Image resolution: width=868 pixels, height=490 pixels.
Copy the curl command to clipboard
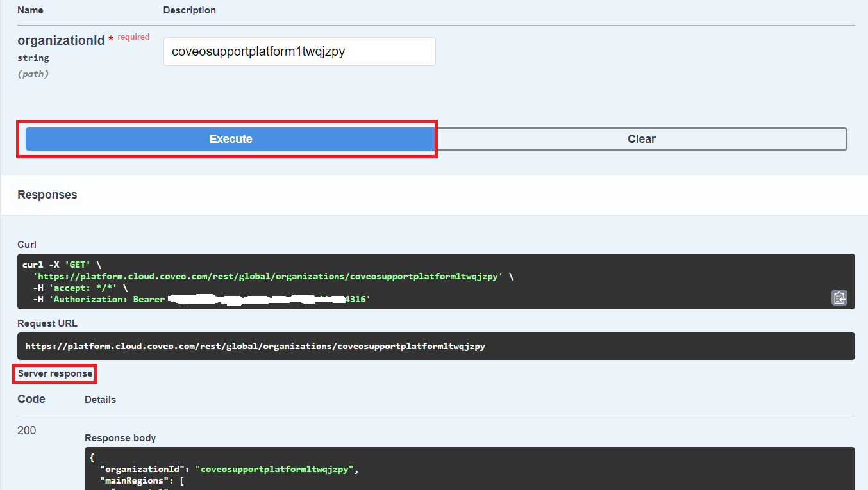pos(839,297)
